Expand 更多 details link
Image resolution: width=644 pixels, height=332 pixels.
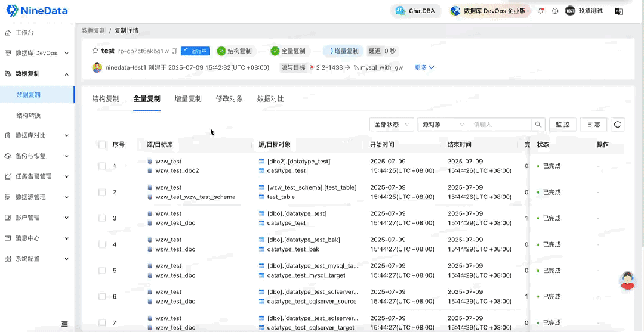click(424, 67)
